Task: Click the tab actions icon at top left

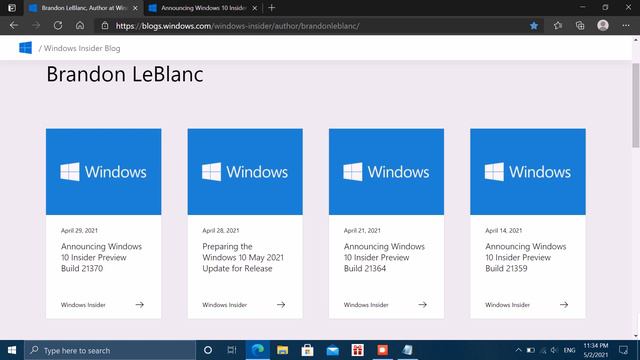Action: point(12,8)
